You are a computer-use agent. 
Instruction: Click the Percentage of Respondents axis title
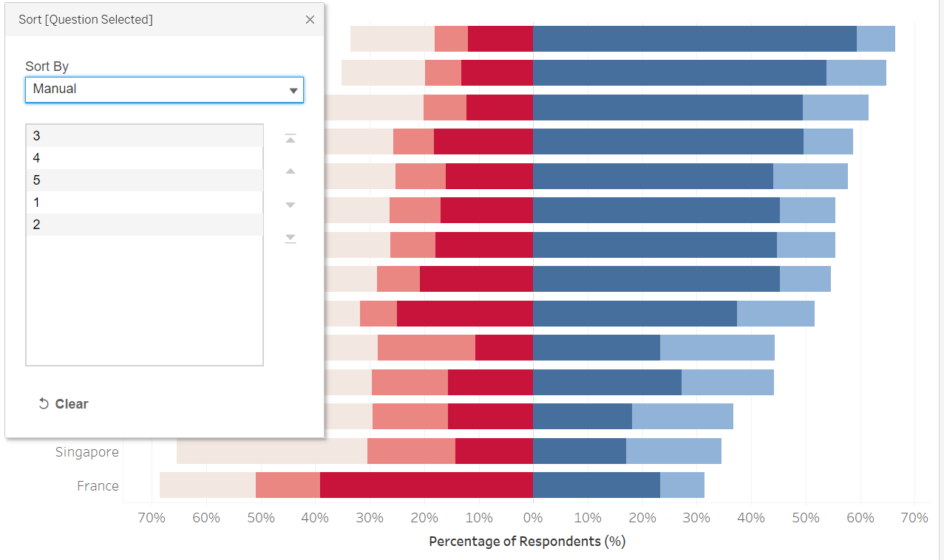point(526,542)
